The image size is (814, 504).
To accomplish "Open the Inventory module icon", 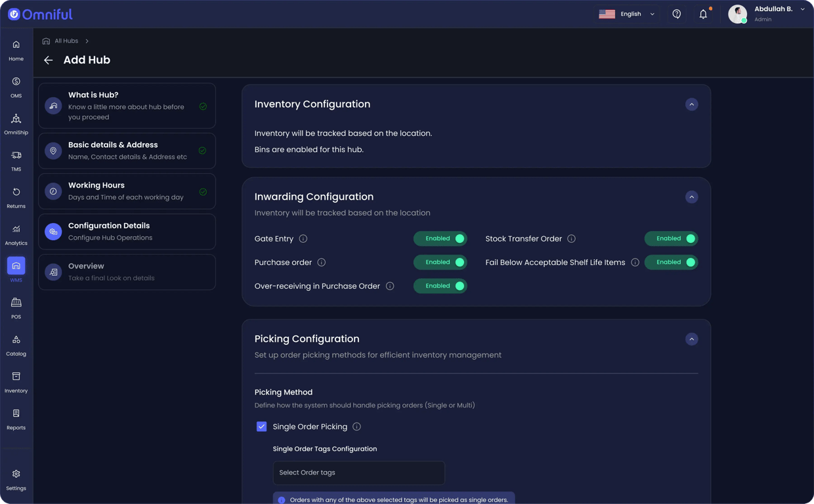I will pyautogui.click(x=15, y=381).
